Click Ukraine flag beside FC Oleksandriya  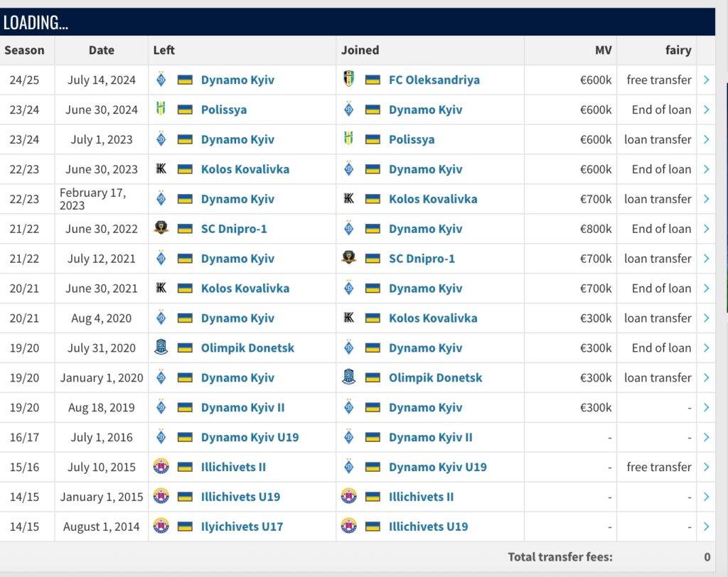373,80
